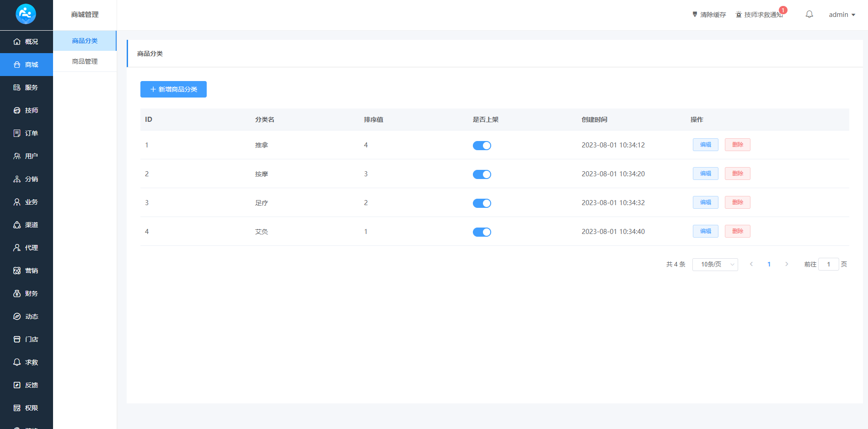Click the 前往 page number input
The image size is (868, 429).
[x=828, y=264]
